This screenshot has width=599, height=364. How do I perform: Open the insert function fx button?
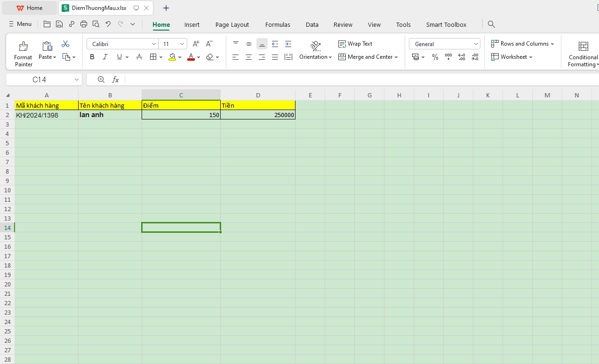tap(115, 79)
